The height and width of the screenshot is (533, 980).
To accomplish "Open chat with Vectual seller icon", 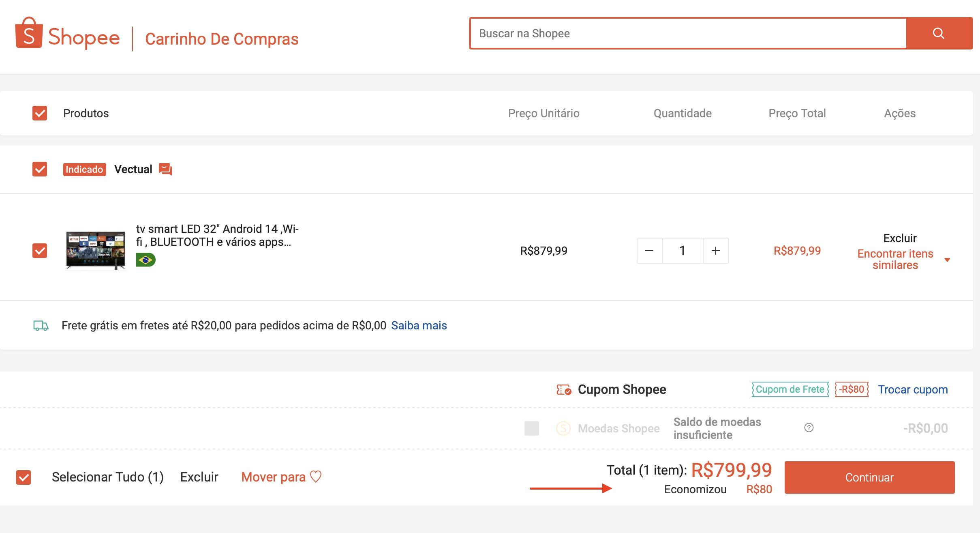I will pos(165,169).
